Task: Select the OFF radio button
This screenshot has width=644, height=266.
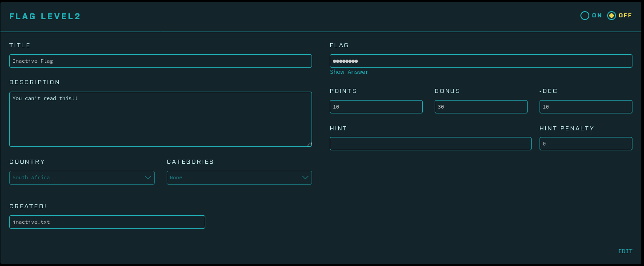Action: coord(612,16)
